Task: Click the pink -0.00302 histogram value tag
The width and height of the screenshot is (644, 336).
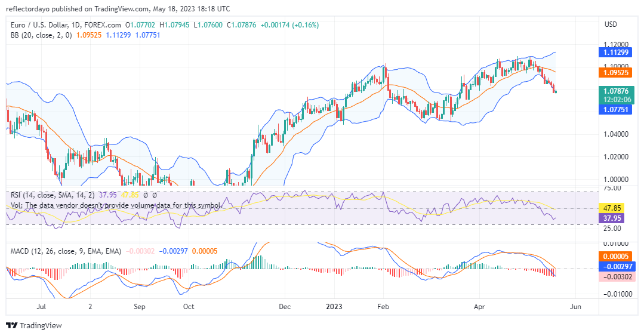Action: point(617,277)
